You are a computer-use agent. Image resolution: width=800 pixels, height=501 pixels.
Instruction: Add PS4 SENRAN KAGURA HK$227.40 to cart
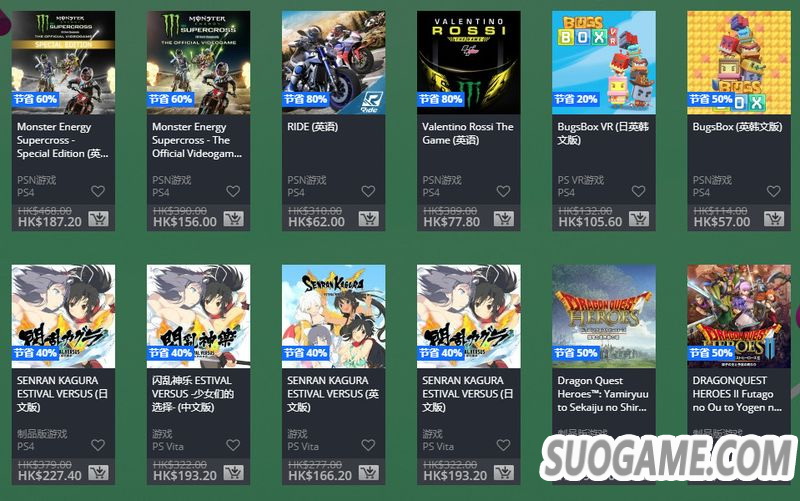coord(98,472)
